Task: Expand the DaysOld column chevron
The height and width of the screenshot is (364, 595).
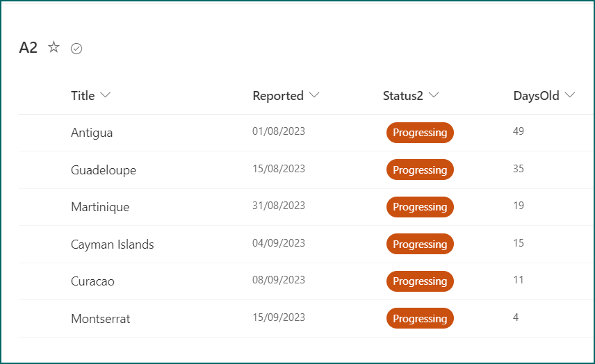Action: [569, 94]
